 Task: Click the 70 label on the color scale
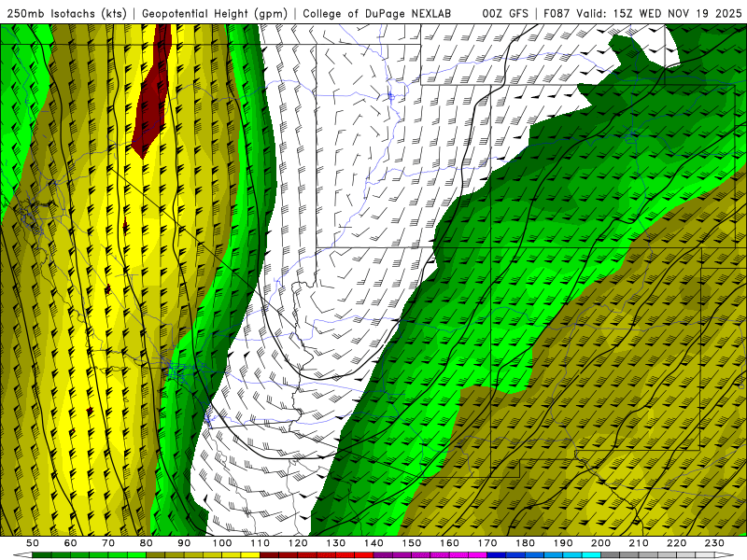point(108,543)
